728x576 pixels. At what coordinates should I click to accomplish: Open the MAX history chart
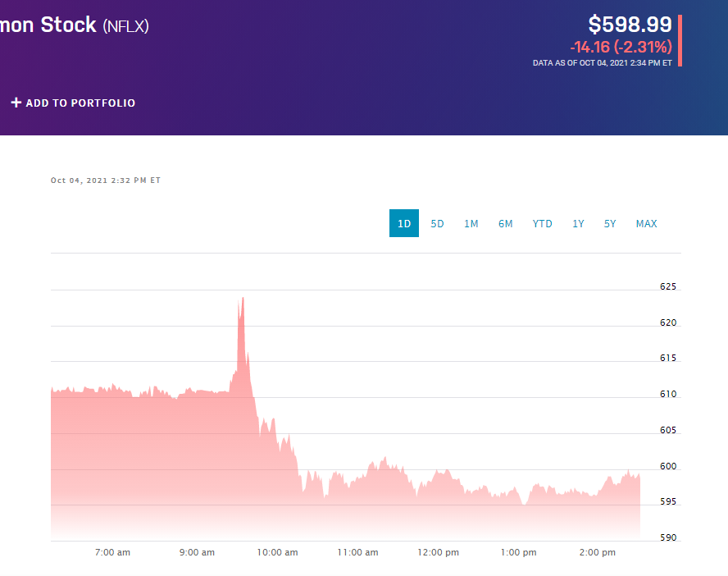tap(646, 222)
